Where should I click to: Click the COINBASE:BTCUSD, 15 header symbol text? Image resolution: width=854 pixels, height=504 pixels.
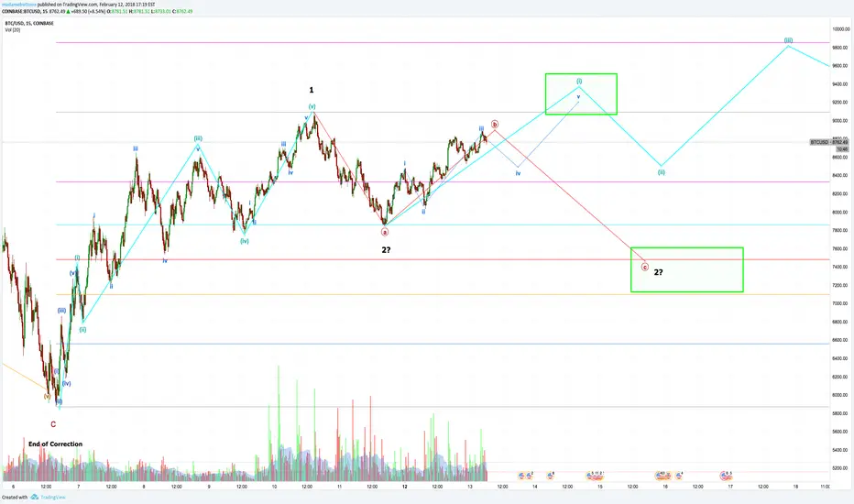(x=24, y=11)
